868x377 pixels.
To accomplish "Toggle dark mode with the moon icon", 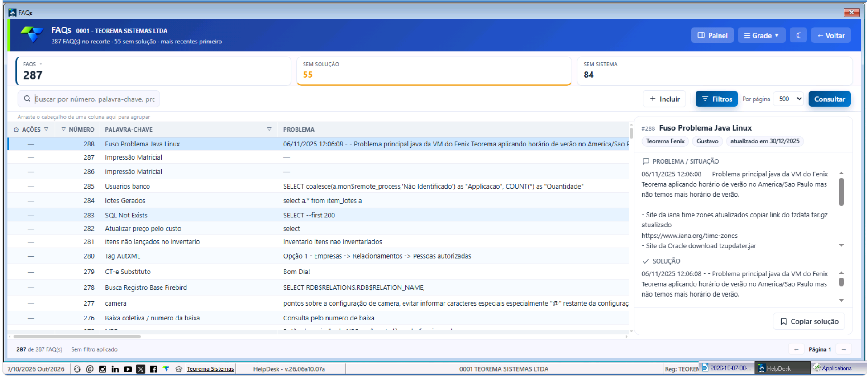I will click(x=798, y=35).
